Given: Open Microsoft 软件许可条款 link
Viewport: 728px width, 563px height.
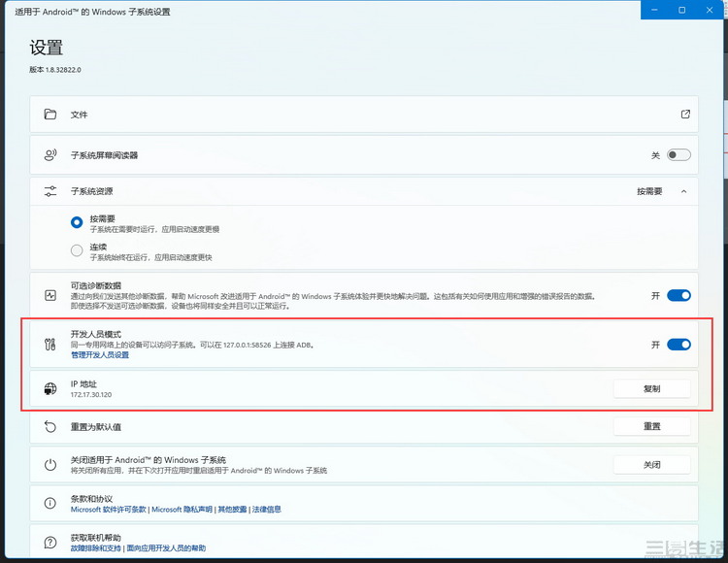Looking at the screenshot, I should [x=108, y=510].
